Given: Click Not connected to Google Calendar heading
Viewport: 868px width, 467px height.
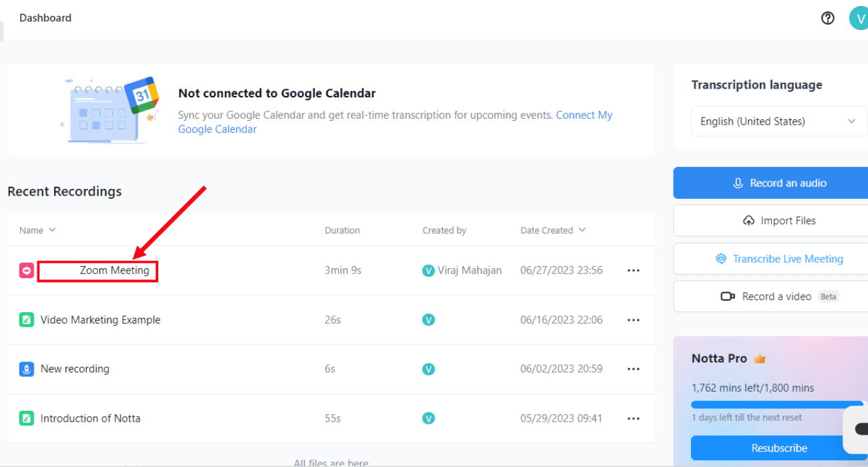Looking at the screenshot, I should tap(277, 93).
